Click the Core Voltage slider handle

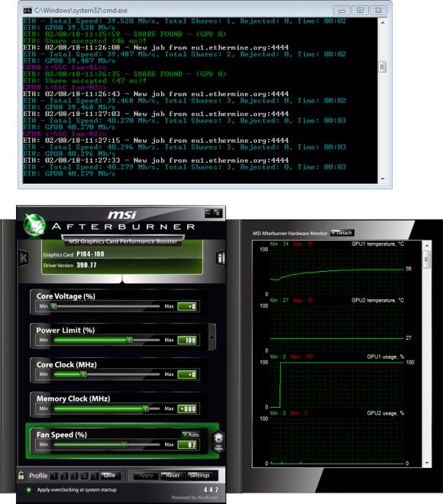(x=54, y=306)
